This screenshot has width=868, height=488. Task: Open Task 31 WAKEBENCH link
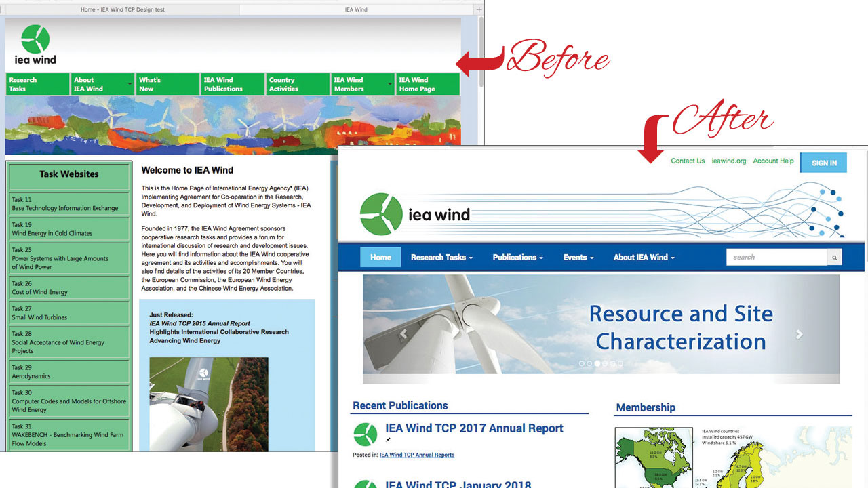(68, 435)
